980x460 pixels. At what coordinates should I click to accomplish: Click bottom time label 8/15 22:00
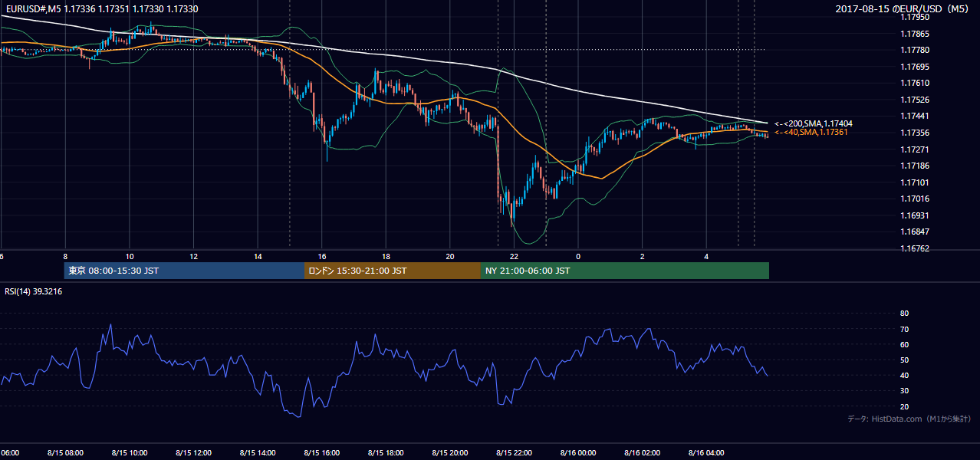tap(515, 453)
